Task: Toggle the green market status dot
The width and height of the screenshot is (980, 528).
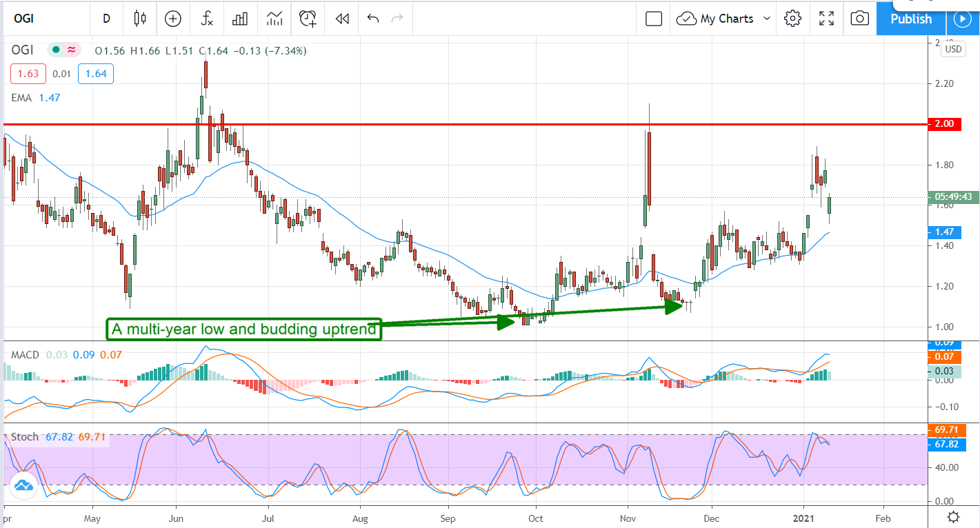Action: (x=55, y=50)
